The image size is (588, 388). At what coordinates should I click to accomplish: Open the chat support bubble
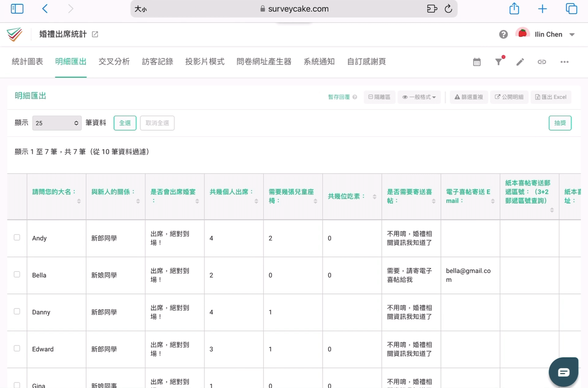tap(564, 372)
